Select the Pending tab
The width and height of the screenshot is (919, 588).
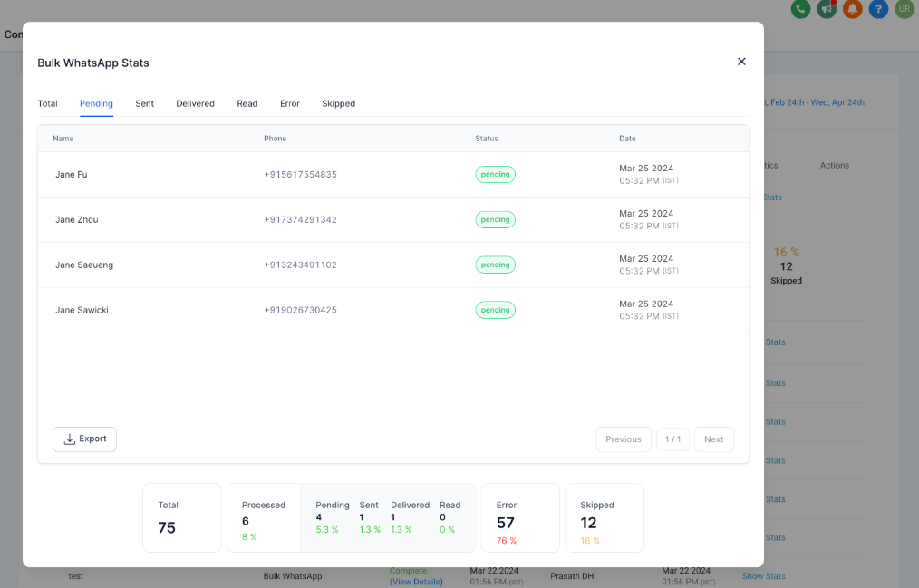tap(96, 103)
